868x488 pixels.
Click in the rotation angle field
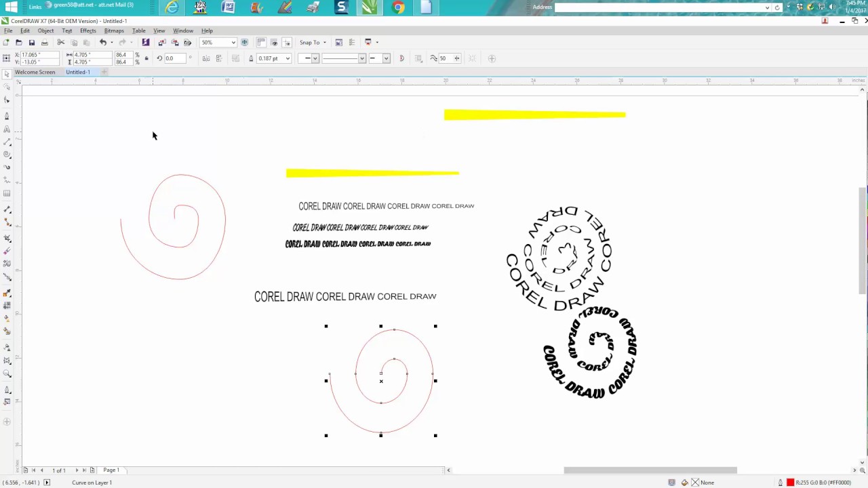(176, 58)
